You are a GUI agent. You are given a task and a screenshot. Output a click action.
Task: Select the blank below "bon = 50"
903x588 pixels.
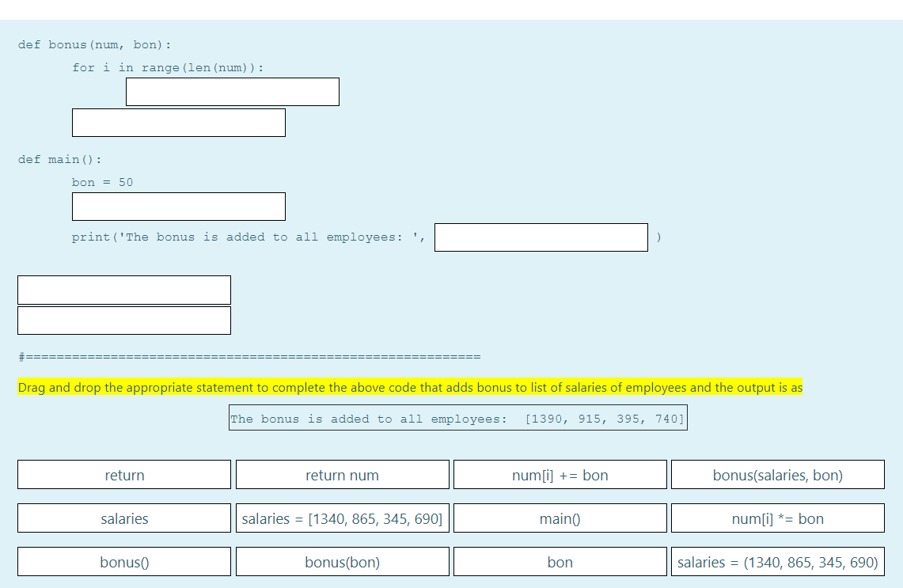coord(178,206)
